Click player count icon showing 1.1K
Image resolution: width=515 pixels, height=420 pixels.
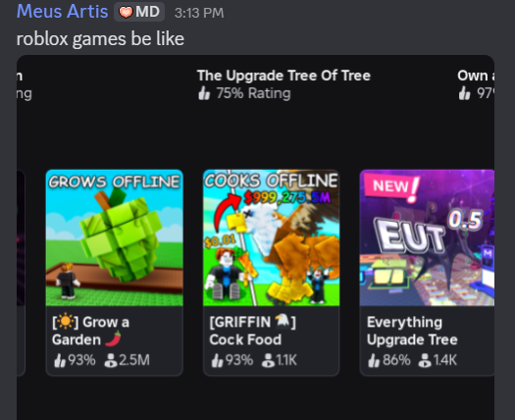[x=268, y=360]
